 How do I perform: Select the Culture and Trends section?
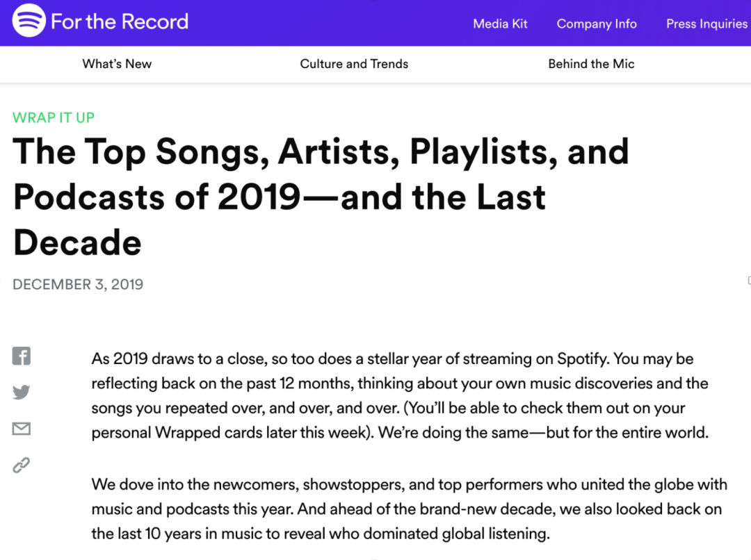pos(354,64)
